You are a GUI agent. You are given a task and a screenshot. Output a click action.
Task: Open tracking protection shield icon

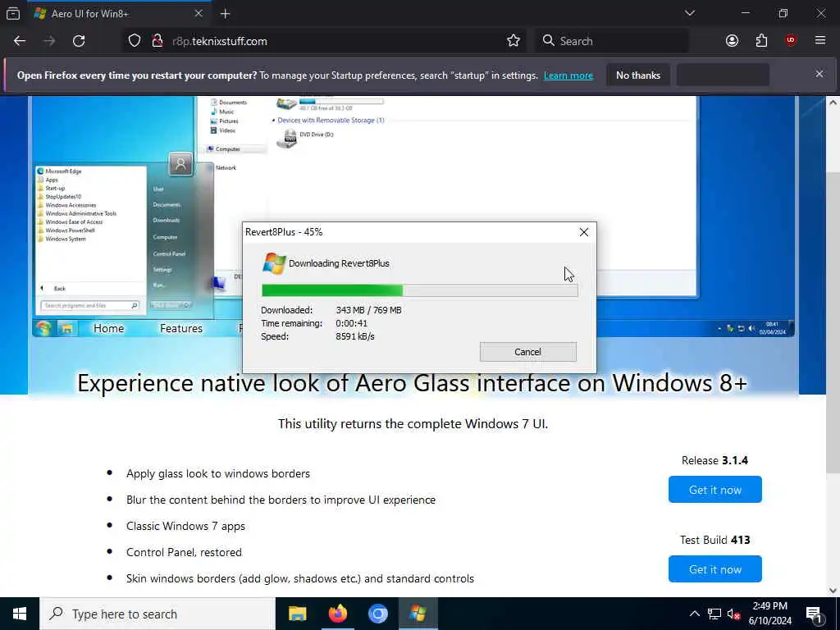pos(135,41)
